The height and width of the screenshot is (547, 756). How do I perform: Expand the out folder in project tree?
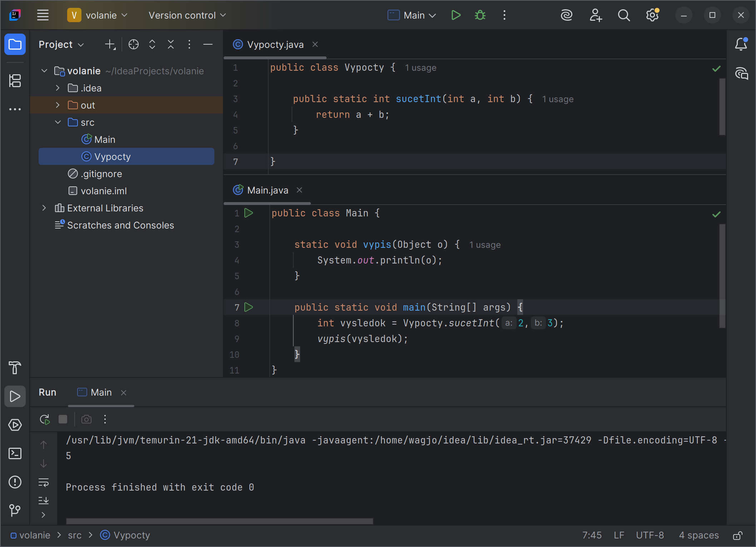[x=58, y=105]
